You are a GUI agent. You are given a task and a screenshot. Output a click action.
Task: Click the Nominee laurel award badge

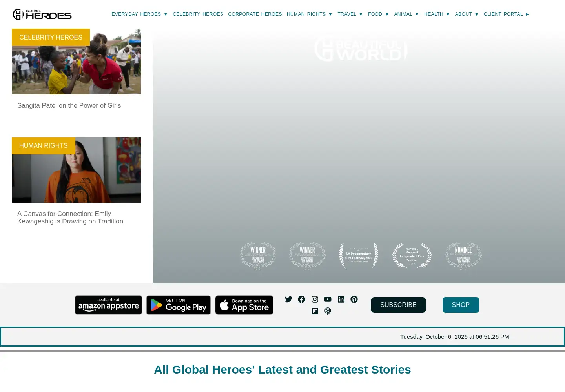[x=463, y=256]
